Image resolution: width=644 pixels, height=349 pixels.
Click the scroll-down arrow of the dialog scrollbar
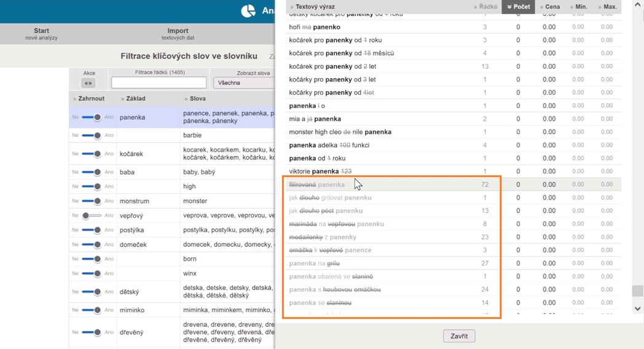(637, 308)
